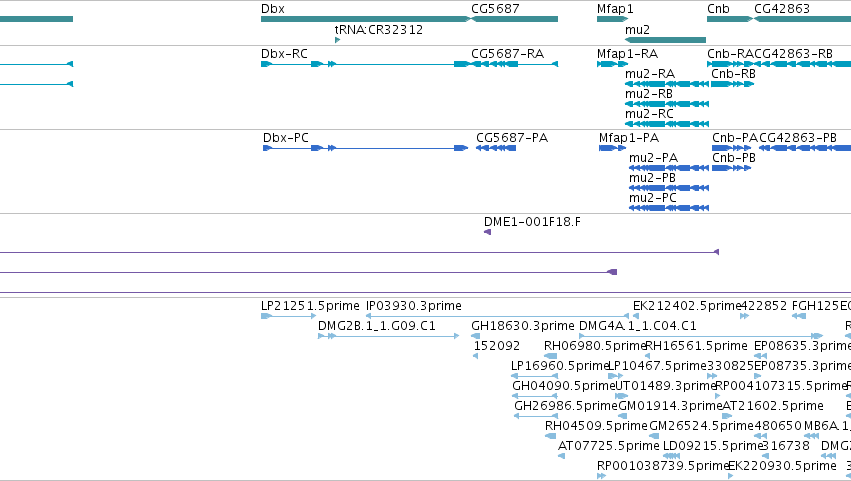Image resolution: width=851 pixels, height=481 pixels.
Task: Click the Cnb-PA protein label
Action: [735, 138]
